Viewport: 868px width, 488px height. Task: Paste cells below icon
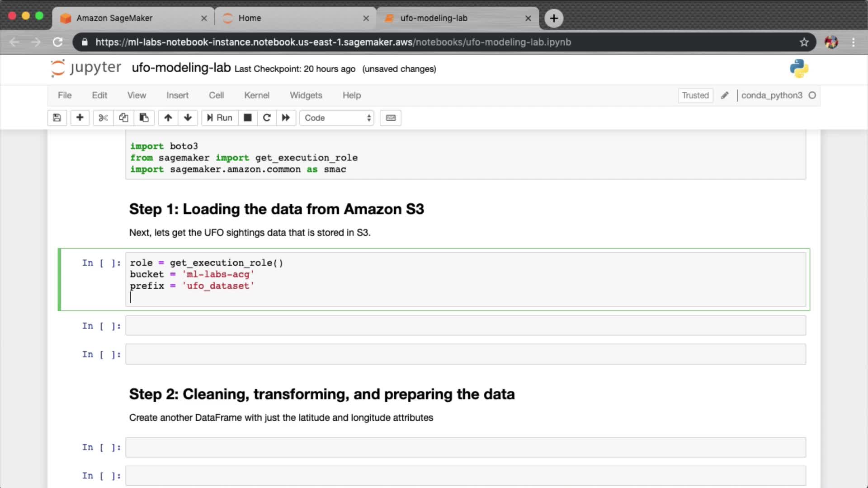pos(144,118)
